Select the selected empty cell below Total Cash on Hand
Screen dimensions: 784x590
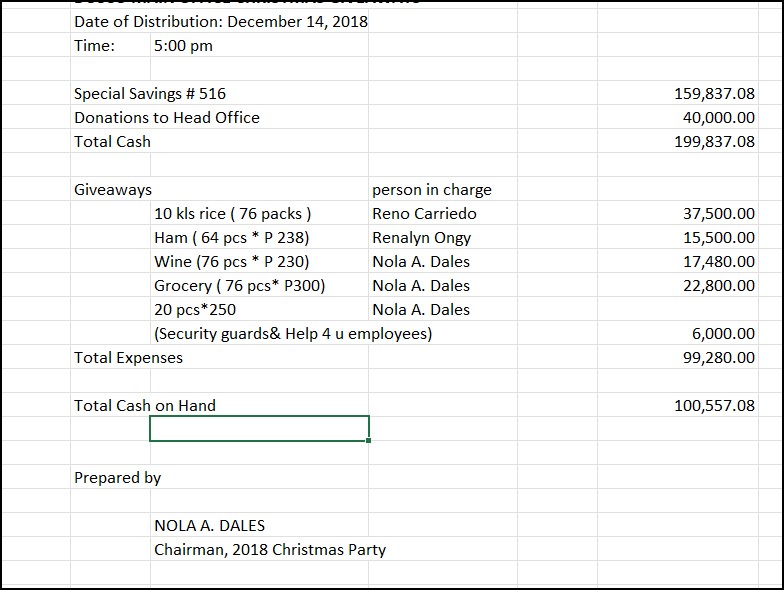[259, 428]
